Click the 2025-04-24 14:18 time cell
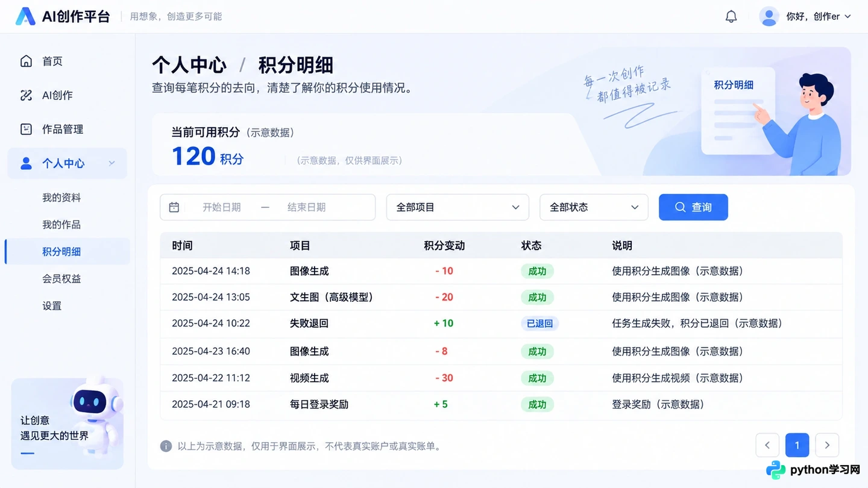The image size is (868, 488). tap(211, 271)
